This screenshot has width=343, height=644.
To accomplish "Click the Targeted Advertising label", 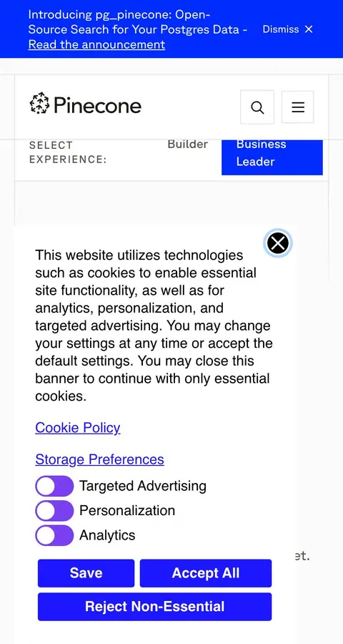I will tap(143, 486).
